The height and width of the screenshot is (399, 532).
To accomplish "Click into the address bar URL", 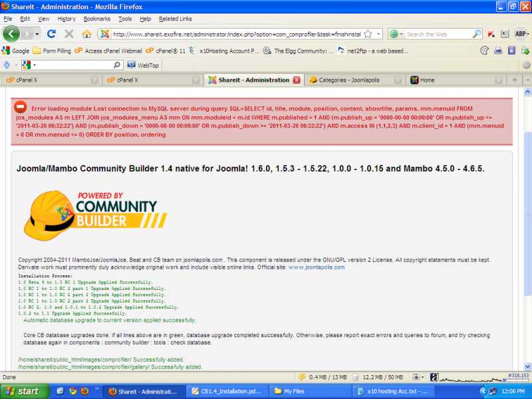I will tap(237, 35).
